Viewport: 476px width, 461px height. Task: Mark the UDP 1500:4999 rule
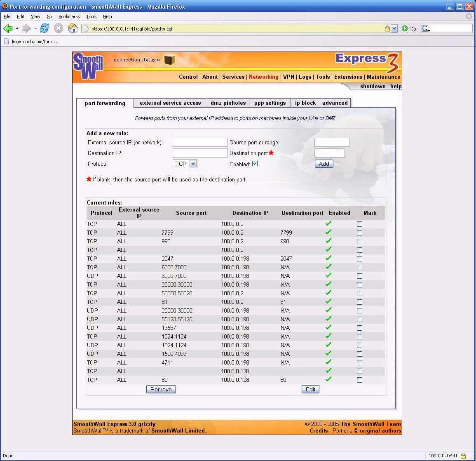click(359, 354)
